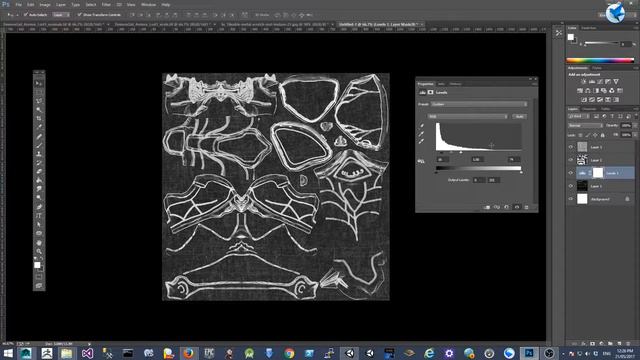640x360 pixels.
Task: Select the Gradient tool
Action: point(39,180)
